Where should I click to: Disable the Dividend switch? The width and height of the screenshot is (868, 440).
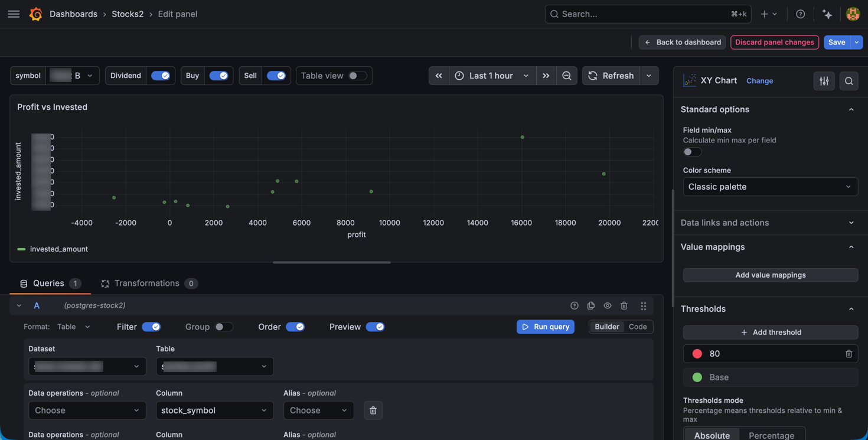coord(161,76)
